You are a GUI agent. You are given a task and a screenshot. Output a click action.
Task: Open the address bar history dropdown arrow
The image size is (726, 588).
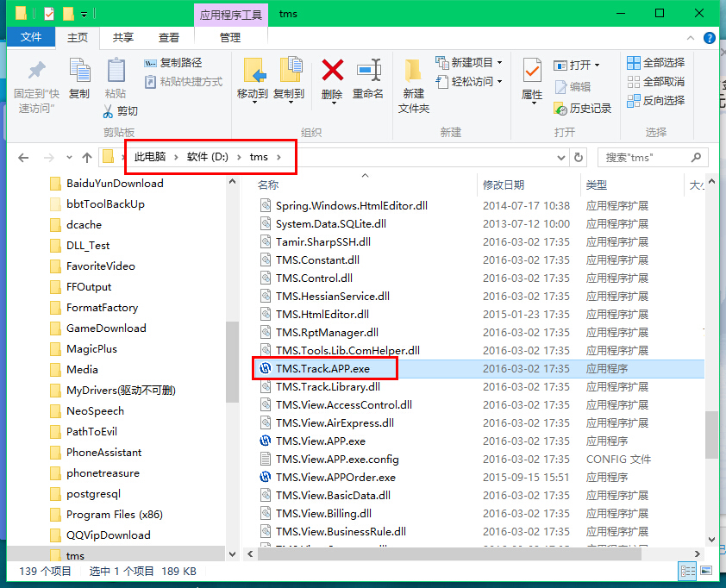click(560, 158)
